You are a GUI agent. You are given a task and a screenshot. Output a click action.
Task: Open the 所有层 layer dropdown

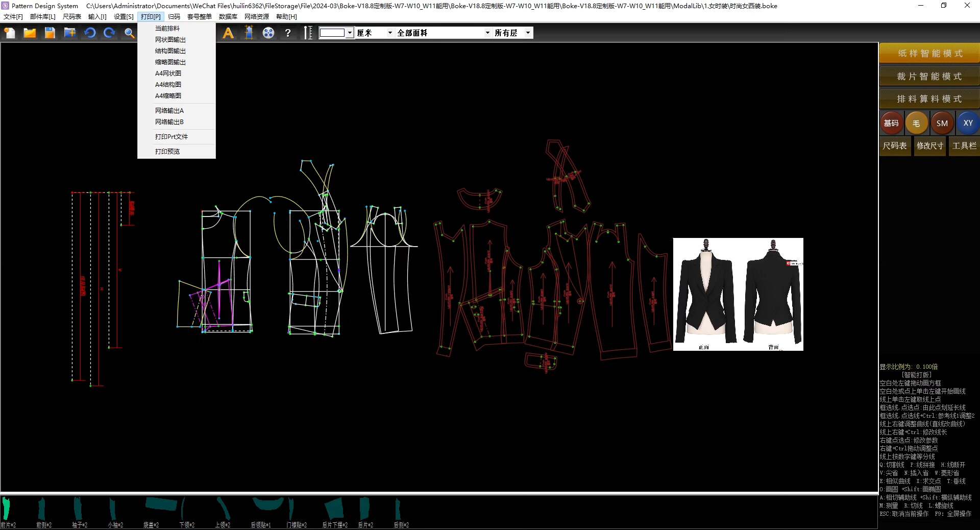528,33
